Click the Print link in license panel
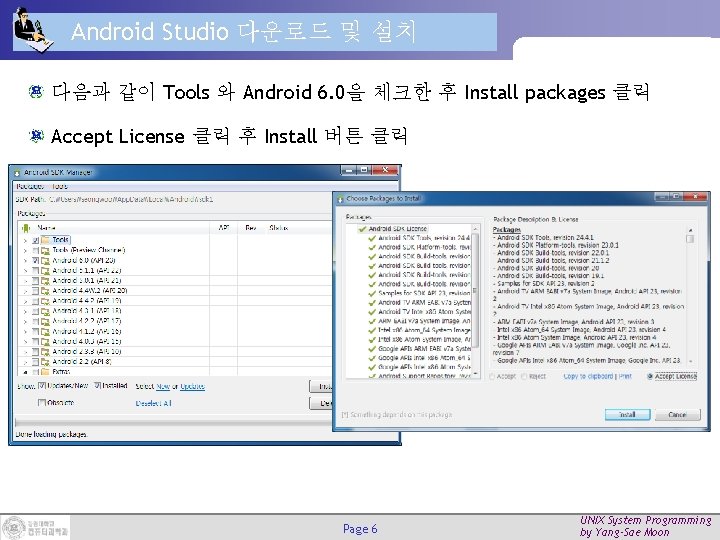Screen dimensions: 720x540 pos(625,377)
